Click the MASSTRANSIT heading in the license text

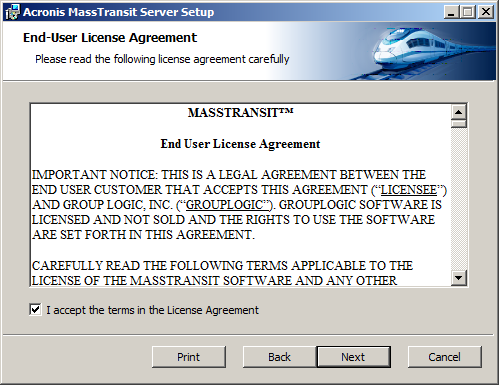click(x=241, y=113)
